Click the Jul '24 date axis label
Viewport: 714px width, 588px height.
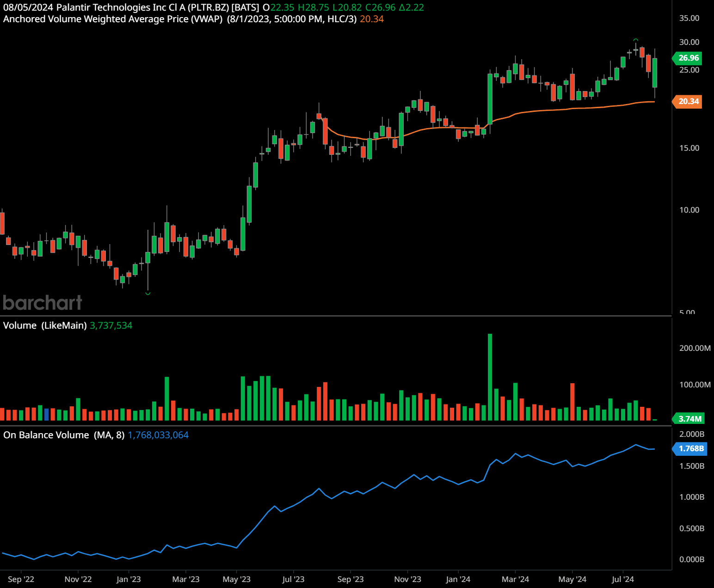[622, 579]
